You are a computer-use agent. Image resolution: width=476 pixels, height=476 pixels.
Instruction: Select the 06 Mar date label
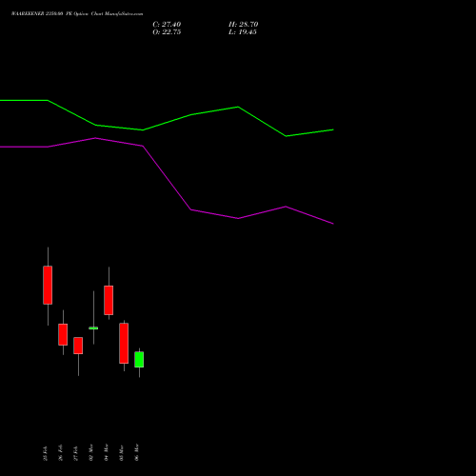click(x=137, y=452)
